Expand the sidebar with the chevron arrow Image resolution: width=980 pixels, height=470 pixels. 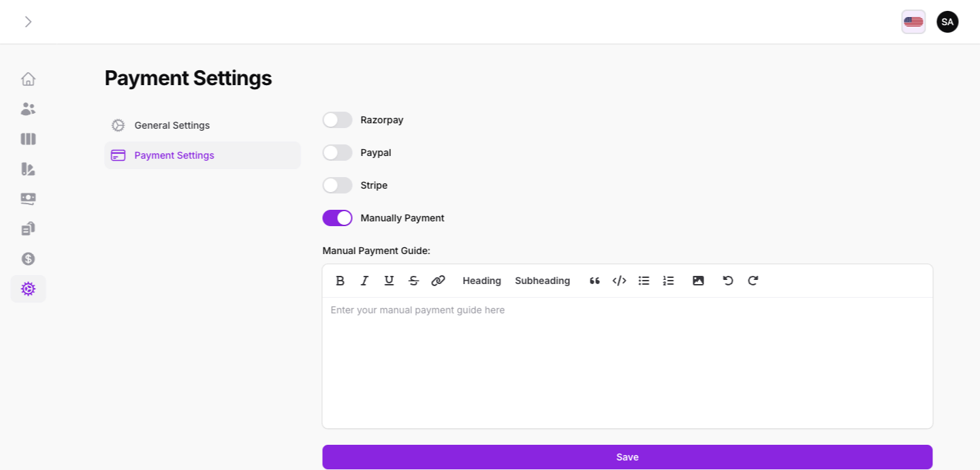click(28, 22)
